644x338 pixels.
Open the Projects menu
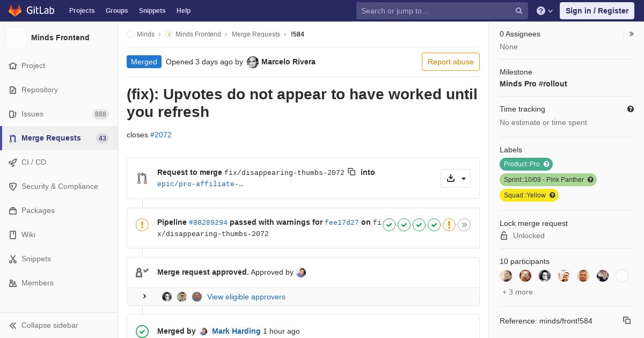click(82, 11)
